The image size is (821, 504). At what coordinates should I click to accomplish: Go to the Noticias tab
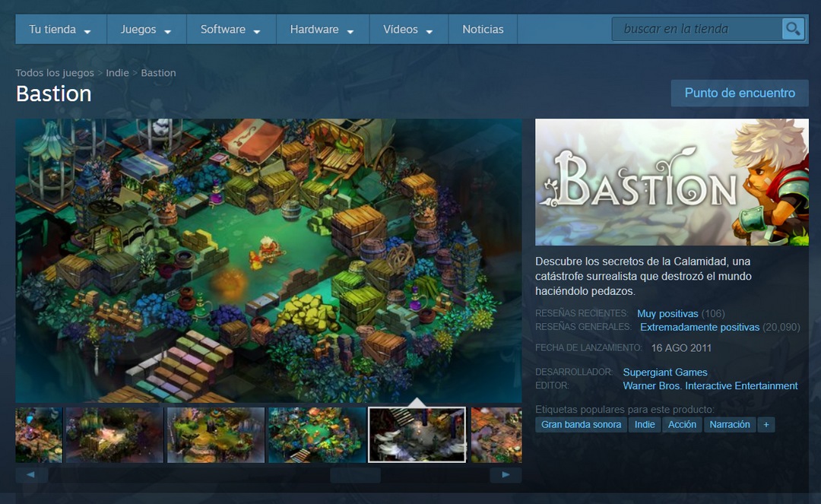483,30
